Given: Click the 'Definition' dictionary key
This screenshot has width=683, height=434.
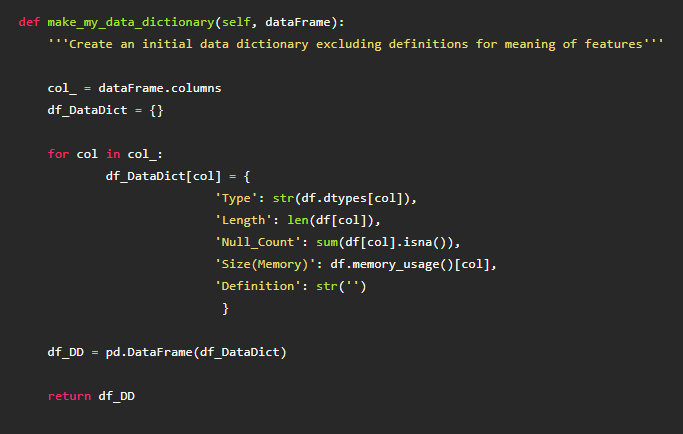Looking at the screenshot, I should click(x=258, y=286).
